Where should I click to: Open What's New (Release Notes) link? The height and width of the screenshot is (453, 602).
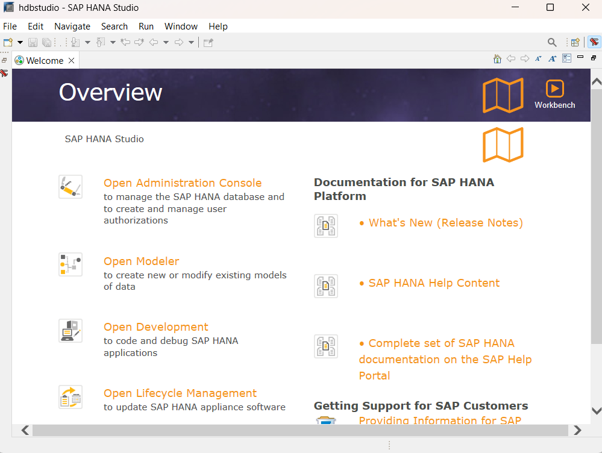(446, 223)
